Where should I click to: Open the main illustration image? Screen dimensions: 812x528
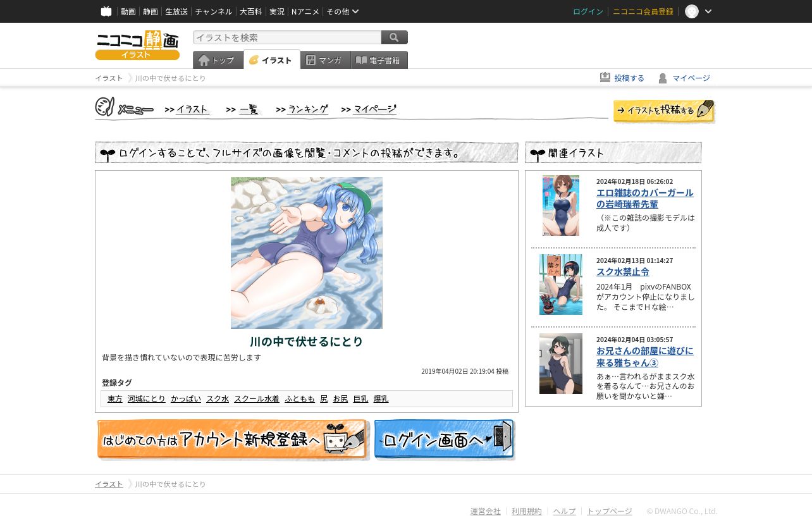coord(307,253)
